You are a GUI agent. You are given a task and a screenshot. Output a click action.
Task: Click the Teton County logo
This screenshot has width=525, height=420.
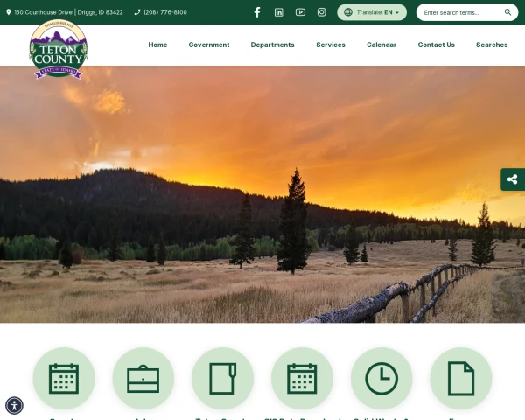click(59, 50)
